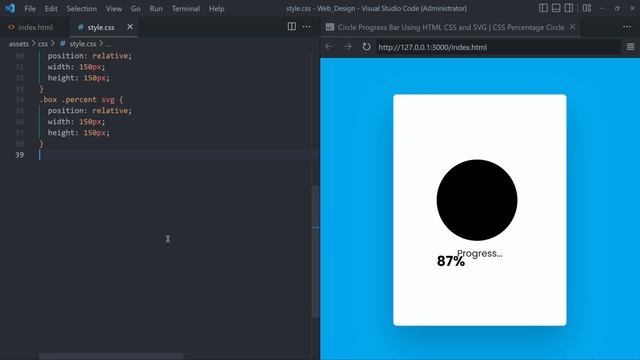Click the black circle in preview
The width and height of the screenshot is (640, 360).
click(x=477, y=200)
